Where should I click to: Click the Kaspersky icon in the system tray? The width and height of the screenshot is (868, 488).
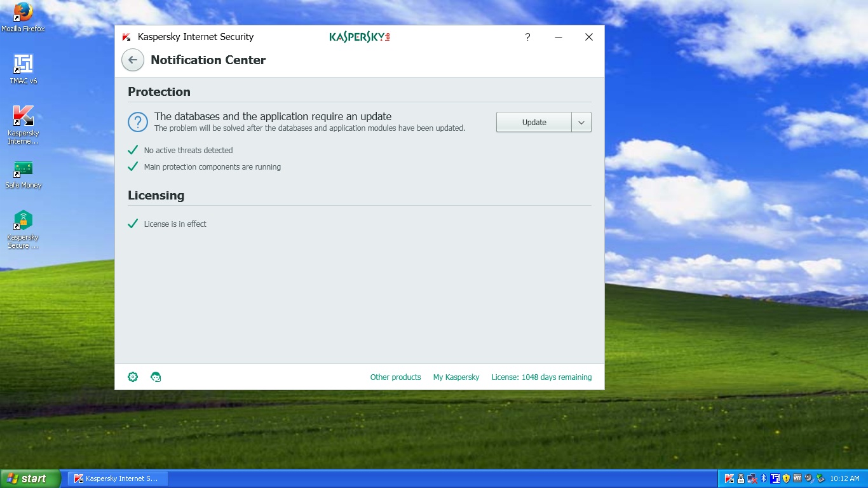tap(729, 478)
